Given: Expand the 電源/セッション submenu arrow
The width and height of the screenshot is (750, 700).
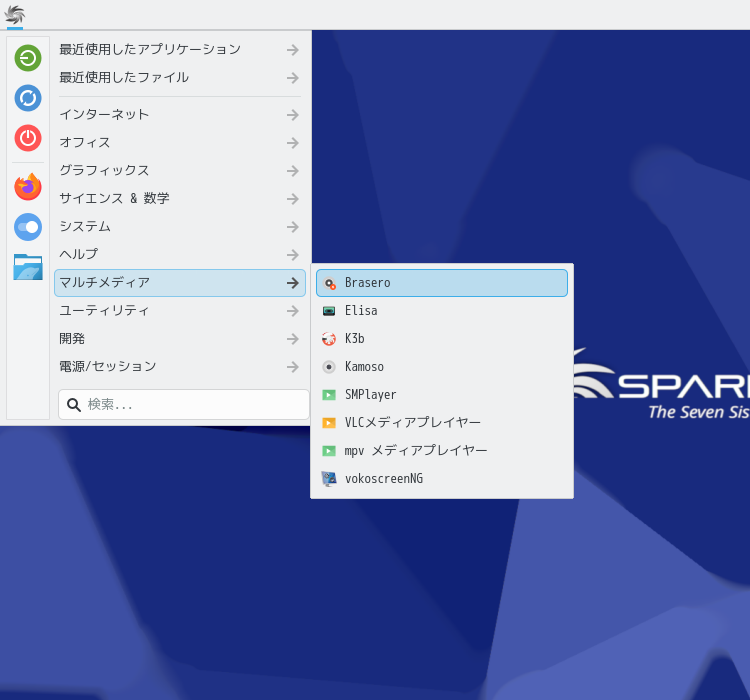Looking at the screenshot, I should coord(293,367).
